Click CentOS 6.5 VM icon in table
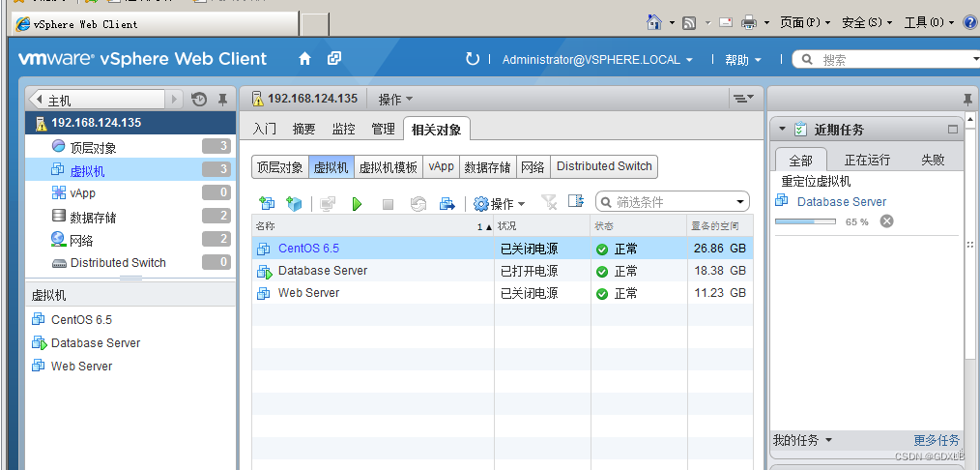The width and height of the screenshot is (980, 470). 263,249
